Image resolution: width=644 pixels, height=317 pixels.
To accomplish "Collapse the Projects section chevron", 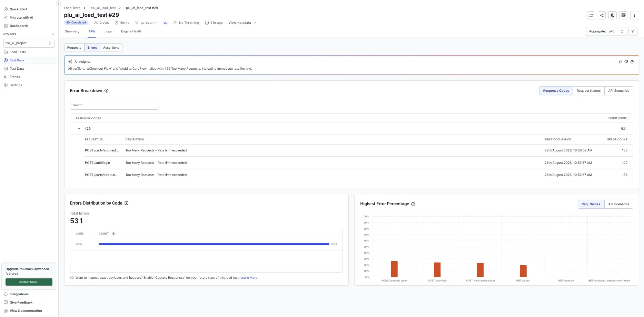I will (53, 34).
